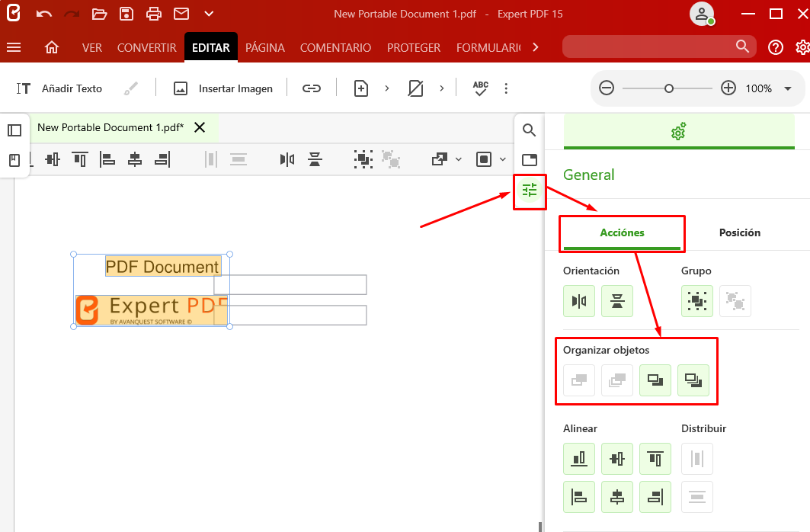The image size is (810, 532).
Task: Click the magnifier in the search box
Action: [742, 46]
